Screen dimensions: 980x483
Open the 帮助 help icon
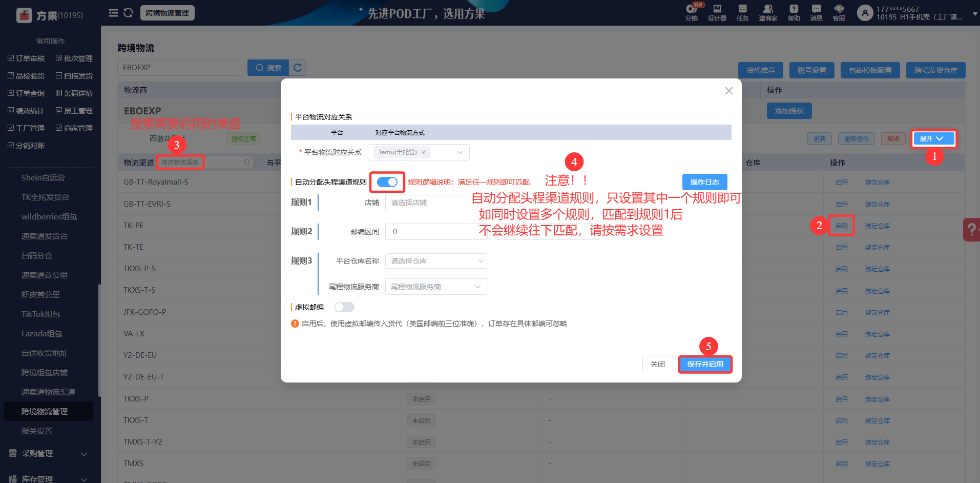794,12
